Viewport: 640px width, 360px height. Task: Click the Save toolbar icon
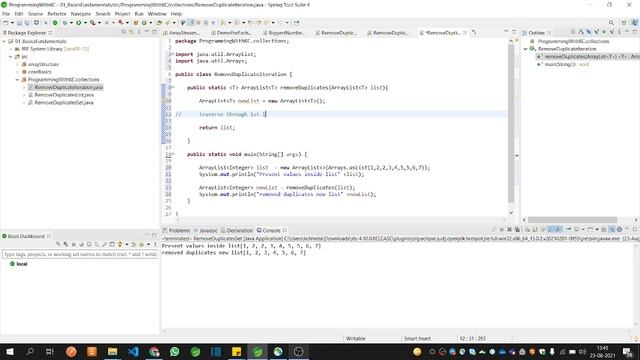pyautogui.click(x=19, y=23)
